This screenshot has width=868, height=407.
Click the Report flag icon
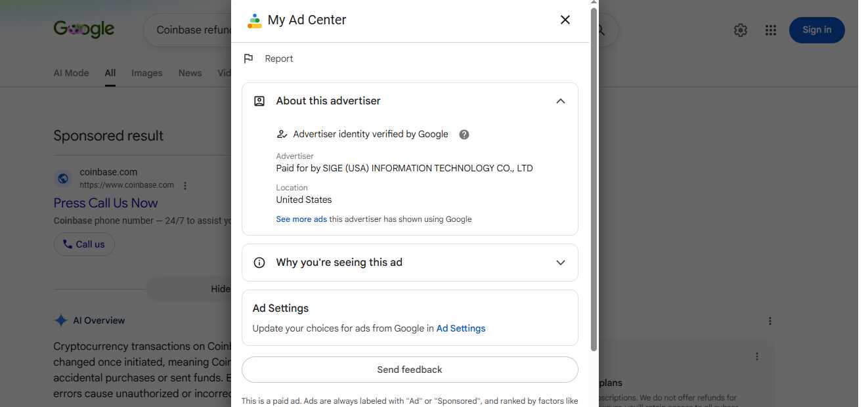click(248, 58)
